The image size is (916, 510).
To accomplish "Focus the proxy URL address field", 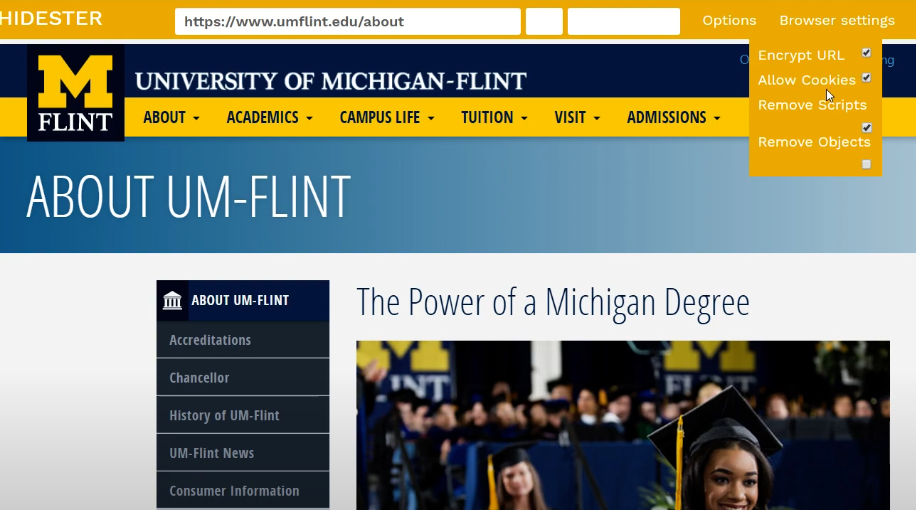I will [348, 22].
